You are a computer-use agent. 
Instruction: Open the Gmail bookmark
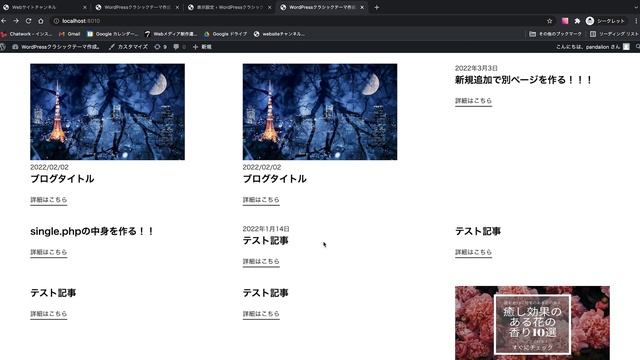coord(70,34)
